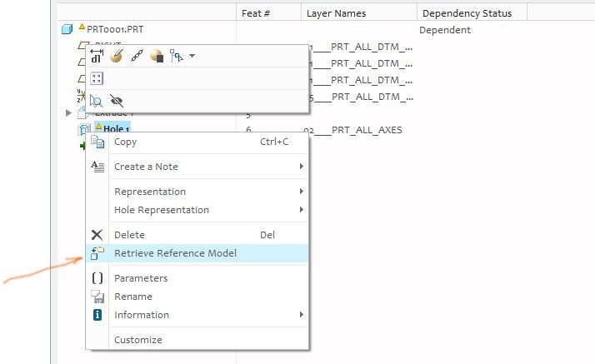
Task: Hide the feature using crossed-eye icon
Action: tap(116, 101)
